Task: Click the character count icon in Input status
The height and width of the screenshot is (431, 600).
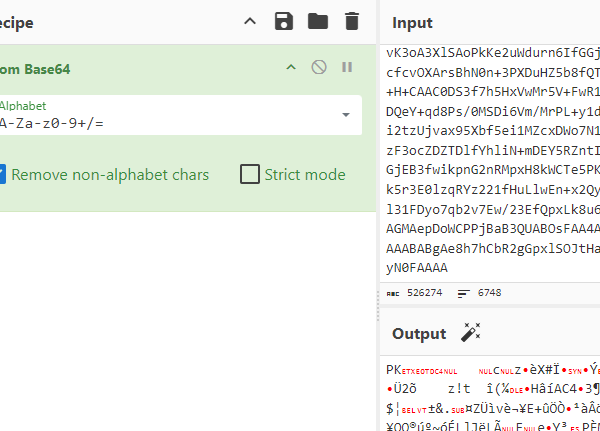Action: click(x=392, y=293)
